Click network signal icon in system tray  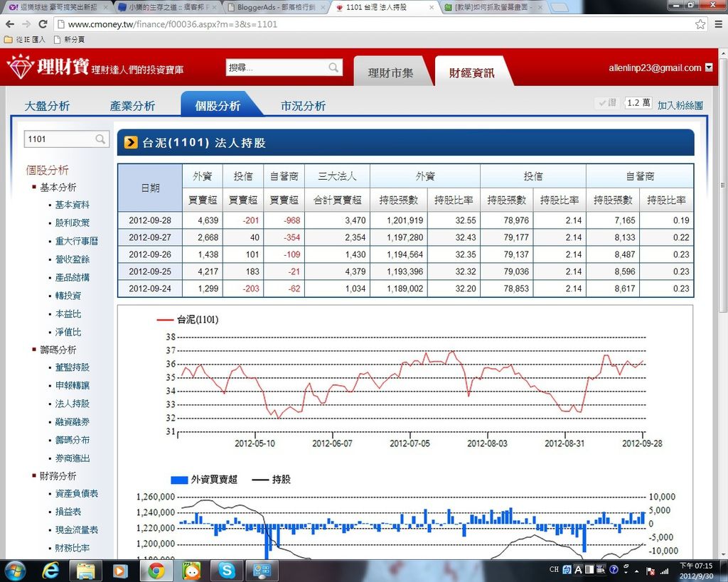coord(665,571)
